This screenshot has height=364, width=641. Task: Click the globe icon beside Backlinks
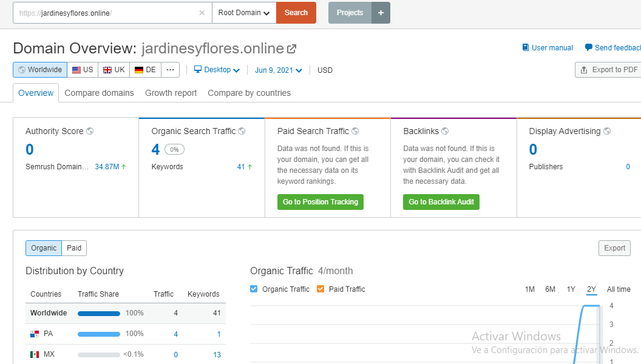445,131
